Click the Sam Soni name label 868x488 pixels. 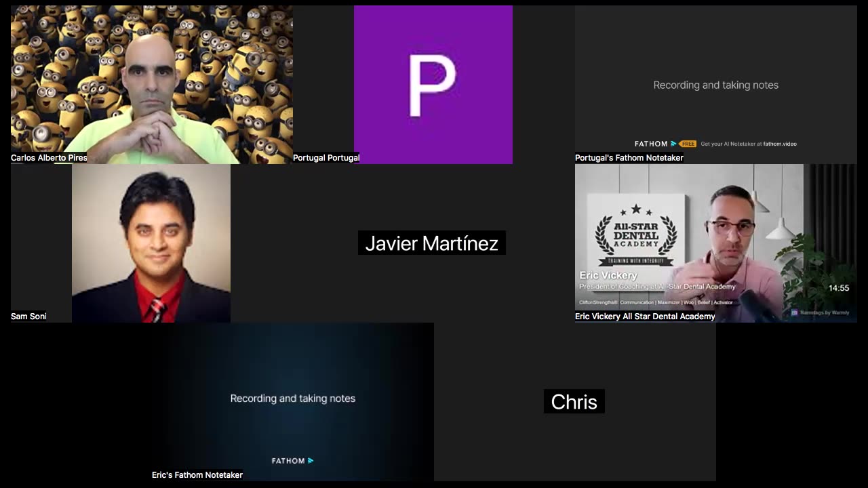click(28, 317)
